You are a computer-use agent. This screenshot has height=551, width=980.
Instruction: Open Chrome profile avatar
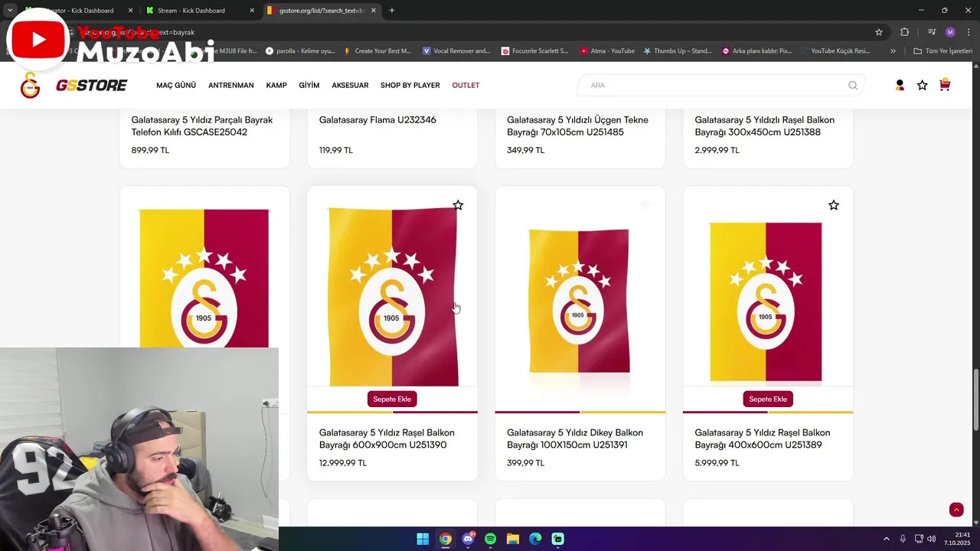[950, 32]
